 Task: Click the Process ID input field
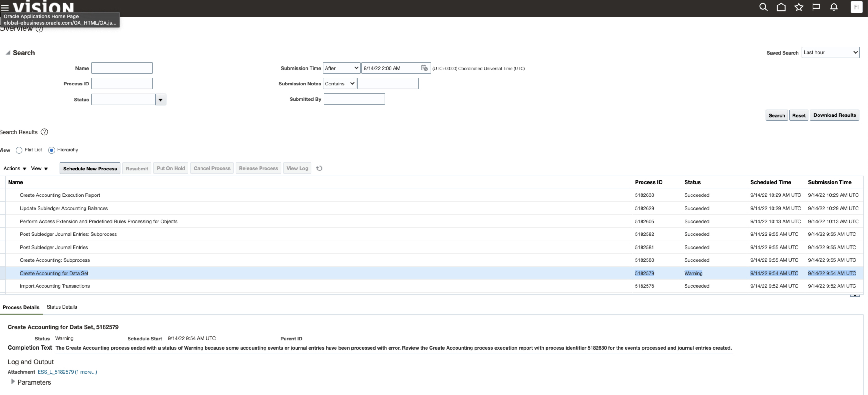point(122,83)
